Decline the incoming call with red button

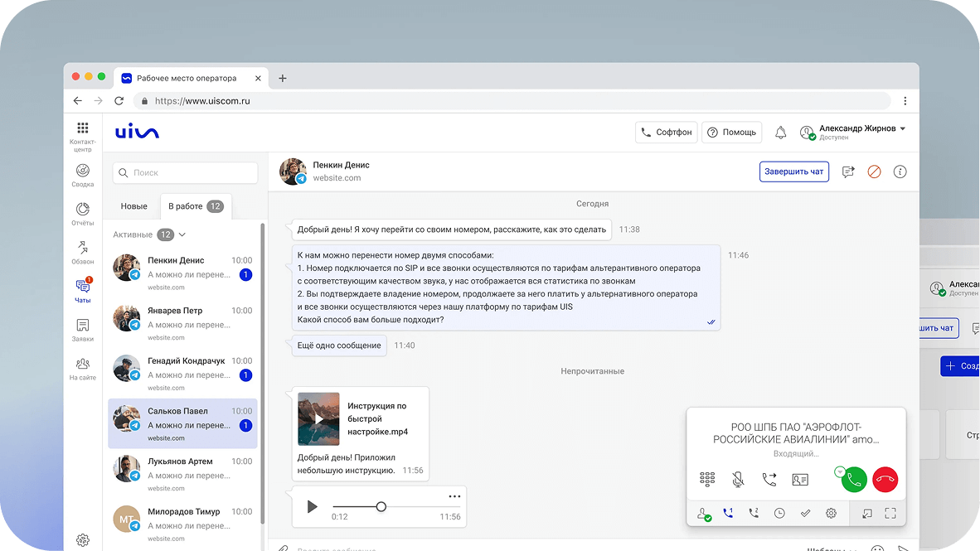[885, 480]
